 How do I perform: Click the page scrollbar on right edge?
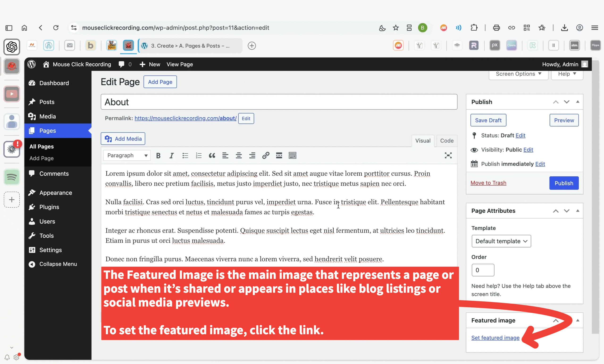(595, 196)
